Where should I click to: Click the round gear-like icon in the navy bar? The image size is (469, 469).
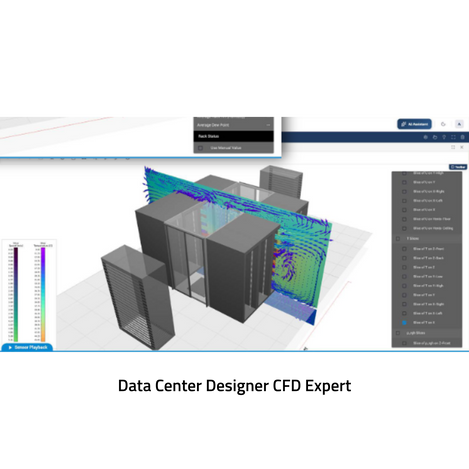[x=425, y=137]
